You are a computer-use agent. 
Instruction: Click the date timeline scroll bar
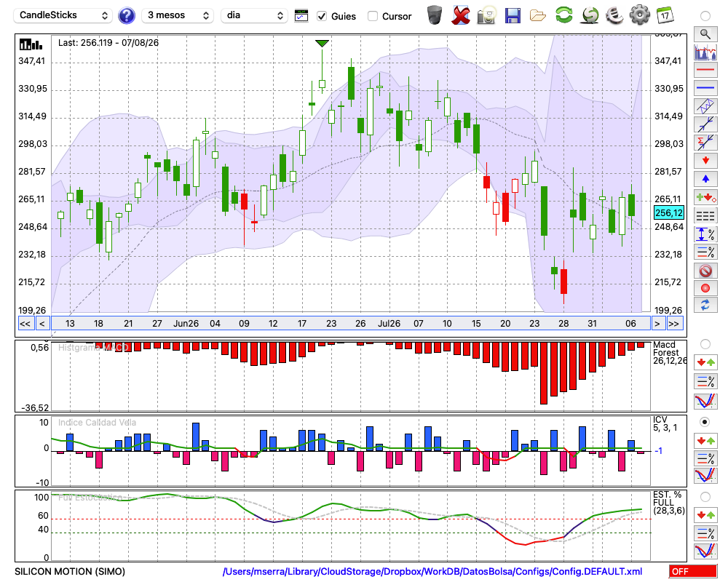point(351,324)
